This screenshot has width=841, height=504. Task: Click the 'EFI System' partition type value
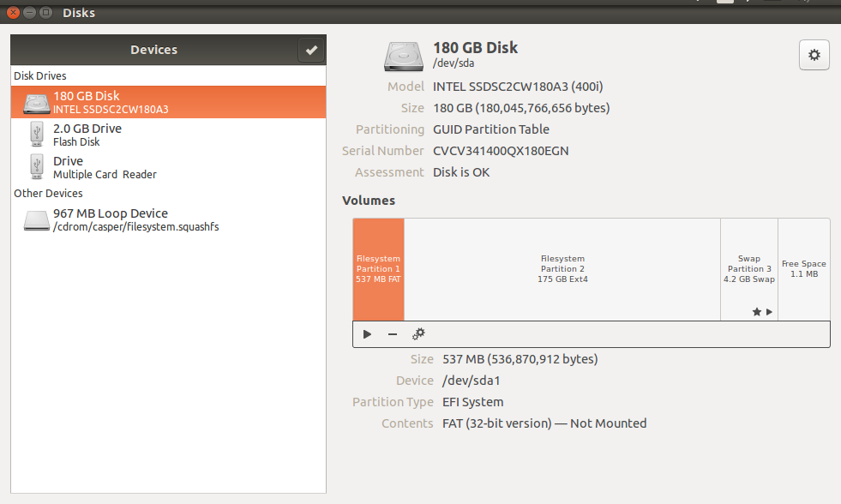472,402
